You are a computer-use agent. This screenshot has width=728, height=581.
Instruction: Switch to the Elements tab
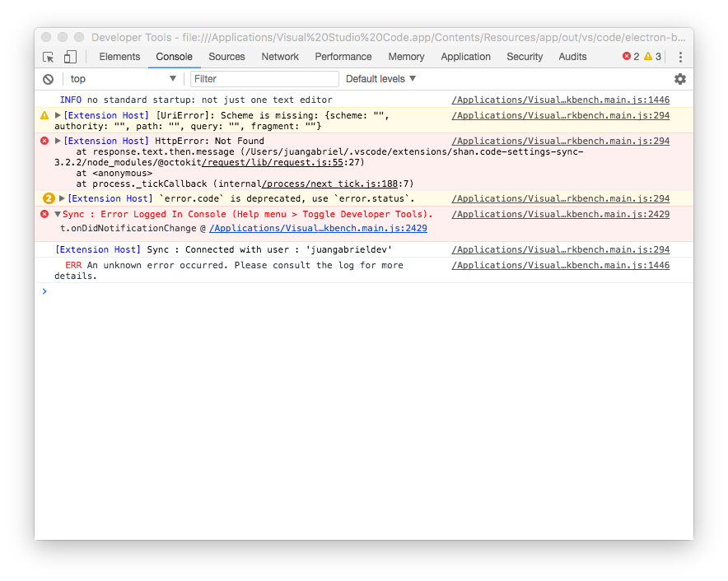119,56
